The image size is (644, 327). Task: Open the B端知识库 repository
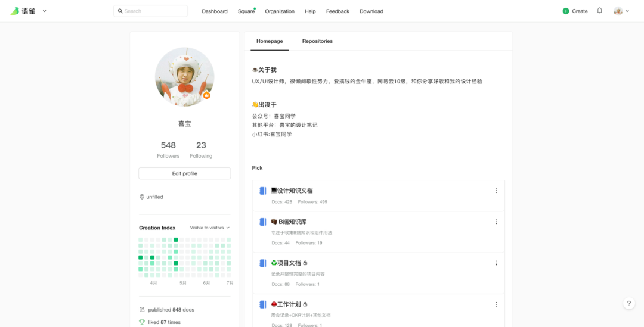coord(289,222)
